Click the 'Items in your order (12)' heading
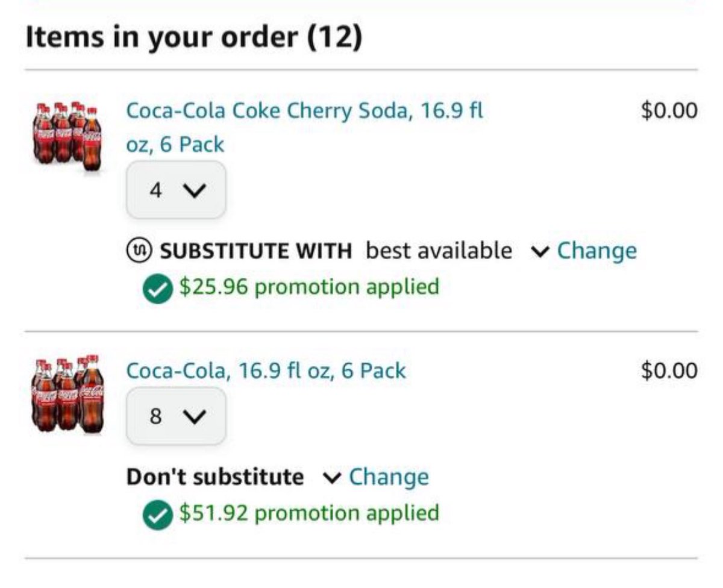 [194, 37]
